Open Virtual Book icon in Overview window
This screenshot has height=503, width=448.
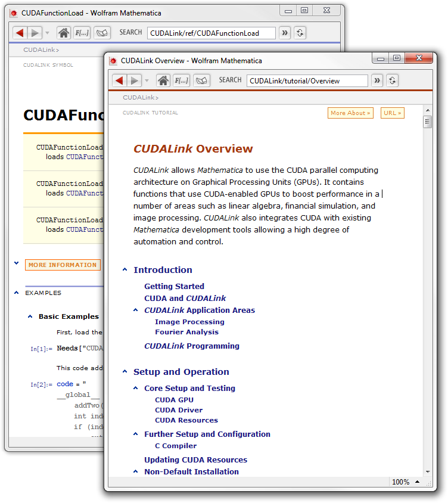[x=201, y=80]
